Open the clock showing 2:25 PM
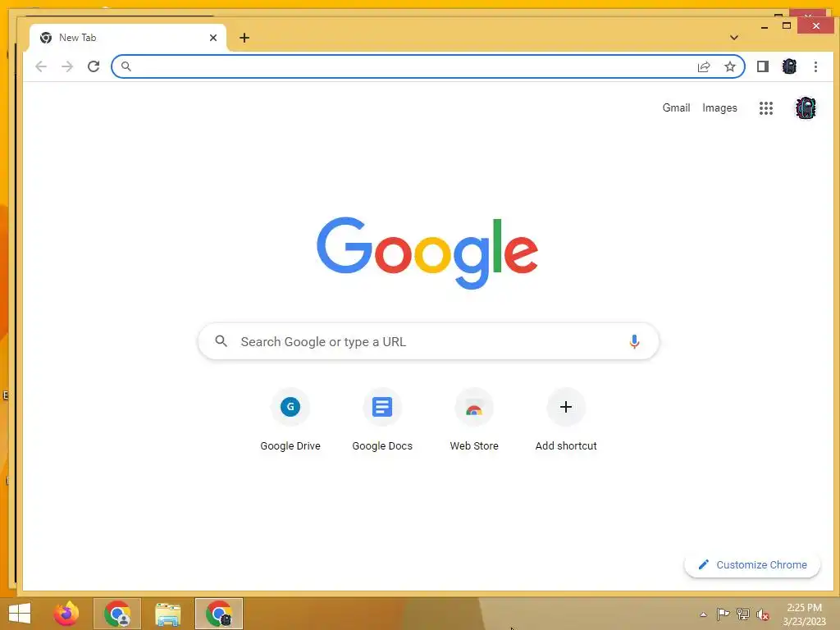The height and width of the screenshot is (630, 840). [x=804, y=614]
